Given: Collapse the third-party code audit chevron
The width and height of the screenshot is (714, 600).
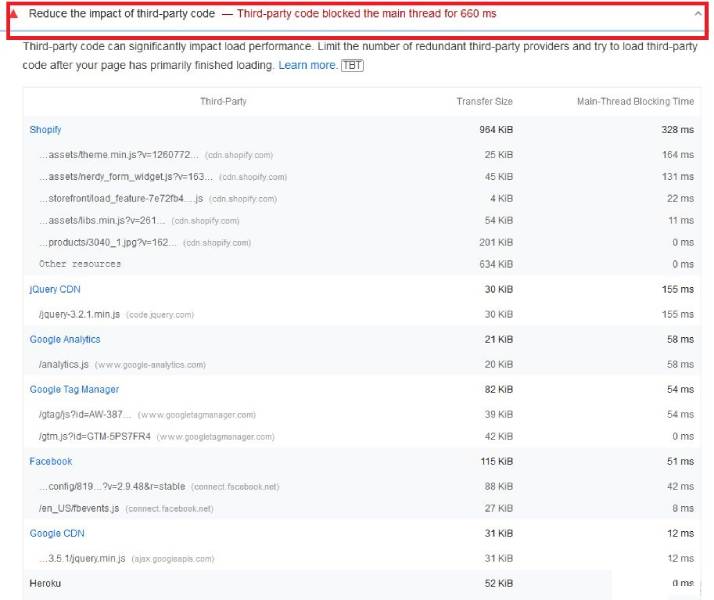Looking at the screenshot, I should [x=697, y=14].
